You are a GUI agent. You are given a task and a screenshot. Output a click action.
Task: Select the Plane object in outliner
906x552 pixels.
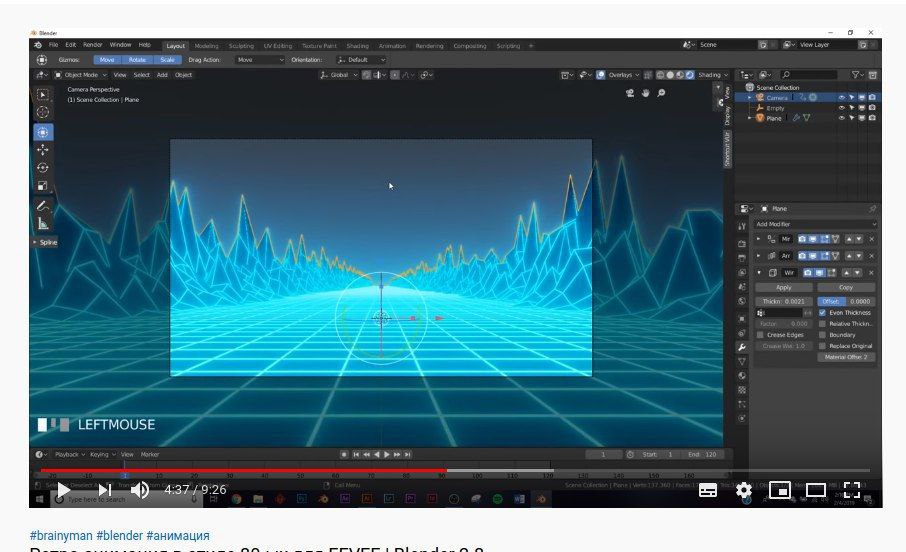pyautogui.click(x=774, y=118)
